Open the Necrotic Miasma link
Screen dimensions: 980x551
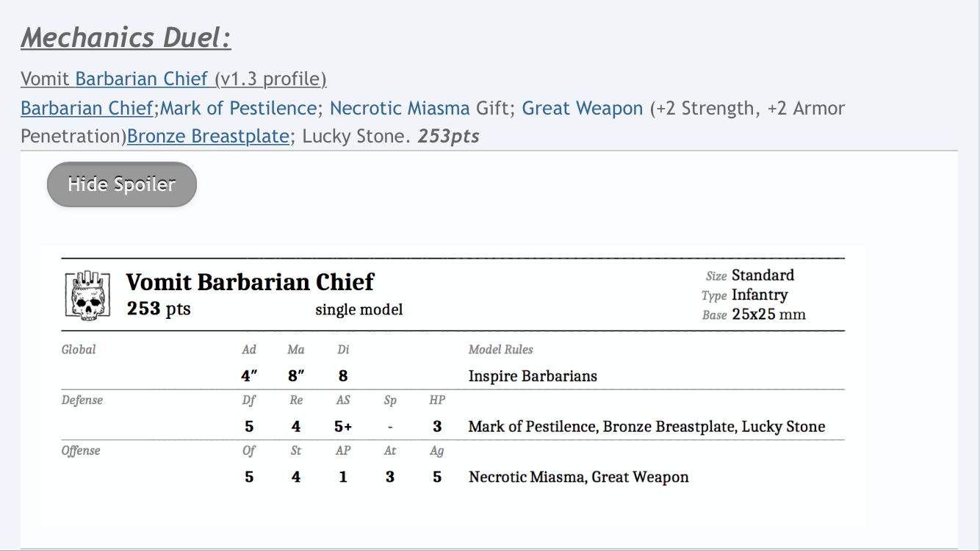point(400,108)
